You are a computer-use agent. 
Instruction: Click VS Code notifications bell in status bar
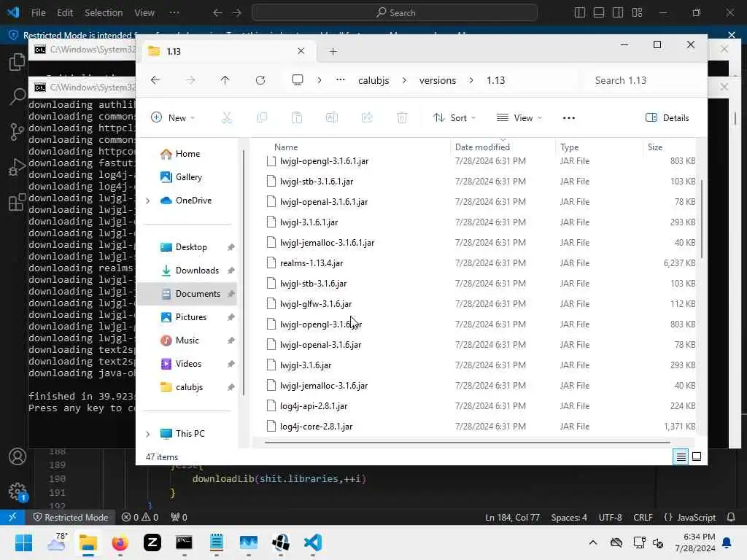(x=731, y=517)
